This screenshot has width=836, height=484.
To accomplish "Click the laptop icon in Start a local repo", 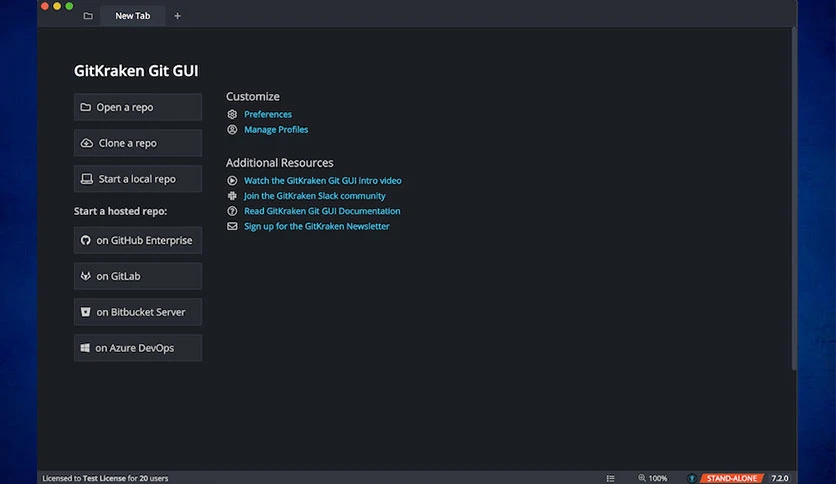I will 86,179.
